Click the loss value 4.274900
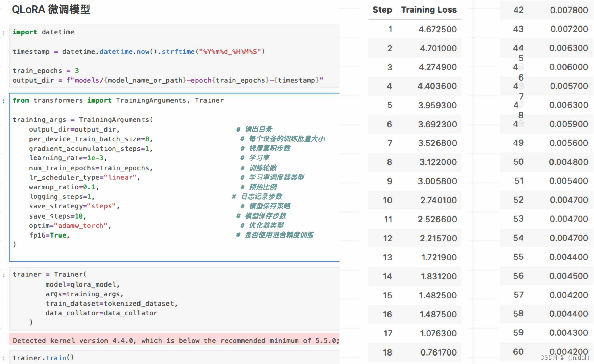The height and width of the screenshot is (364, 594). tap(438, 67)
